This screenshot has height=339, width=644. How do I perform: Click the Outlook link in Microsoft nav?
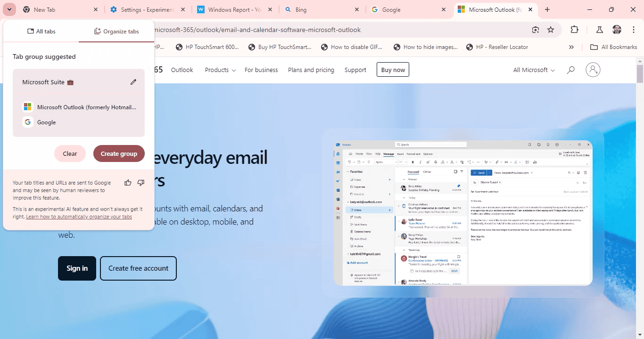click(182, 70)
